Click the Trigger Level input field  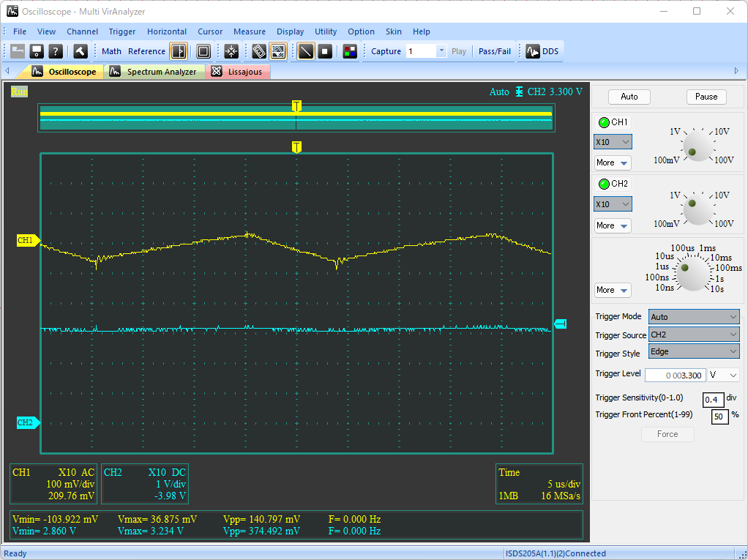coord(674,375)
